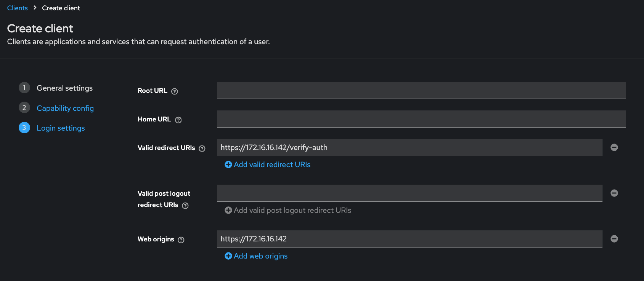Click the Home URL help icon

pyautogui.click(x=178, y=120)
